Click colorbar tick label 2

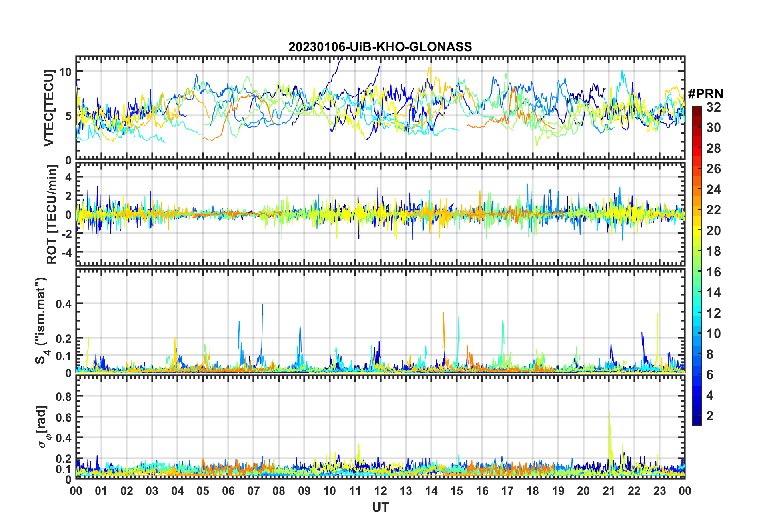pyautogui.click(x=710, y=416)
